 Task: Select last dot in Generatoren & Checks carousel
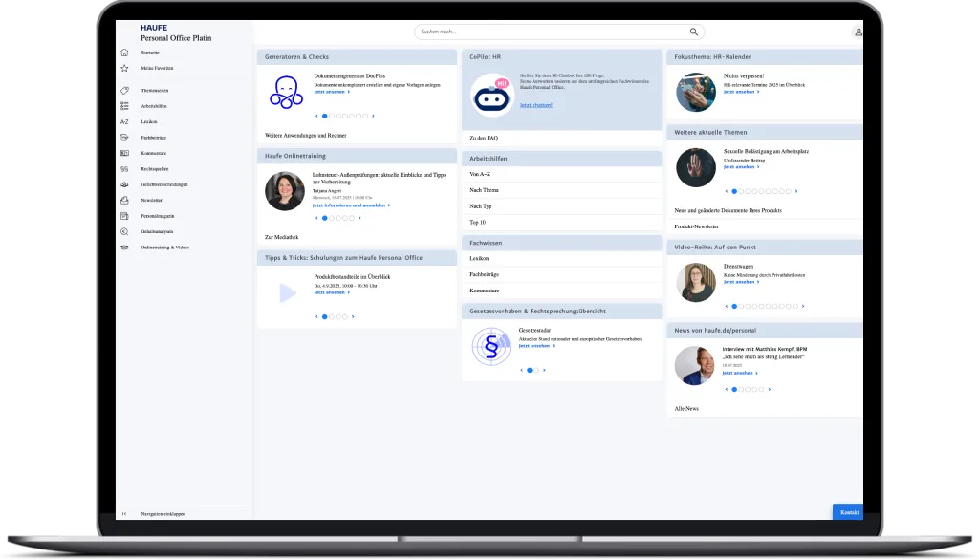366,117
